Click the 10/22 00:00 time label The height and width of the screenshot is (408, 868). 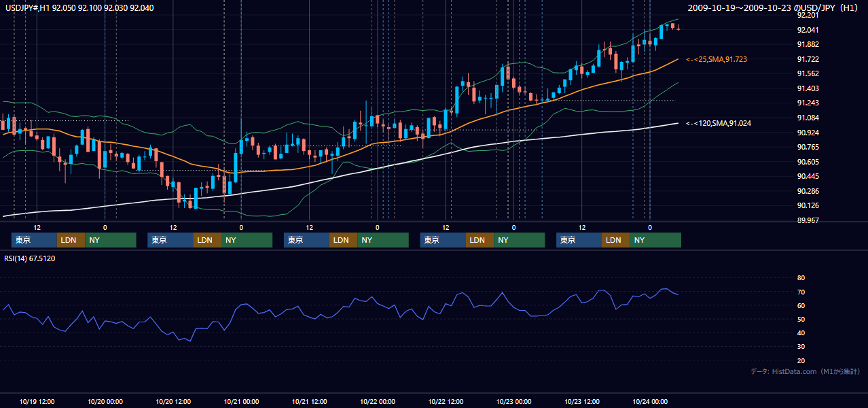pyautogui.click(x=378, y=401)
